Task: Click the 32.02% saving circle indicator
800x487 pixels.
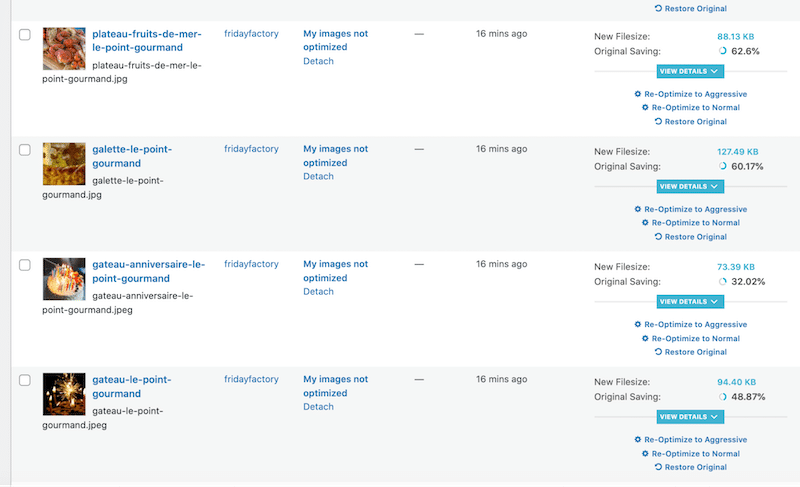Action: [722, 281]
